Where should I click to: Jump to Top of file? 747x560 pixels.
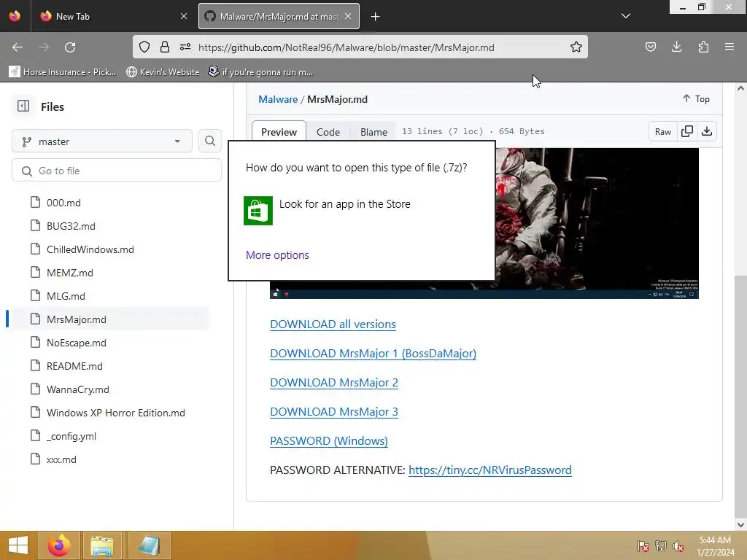[x=696, y=98]
